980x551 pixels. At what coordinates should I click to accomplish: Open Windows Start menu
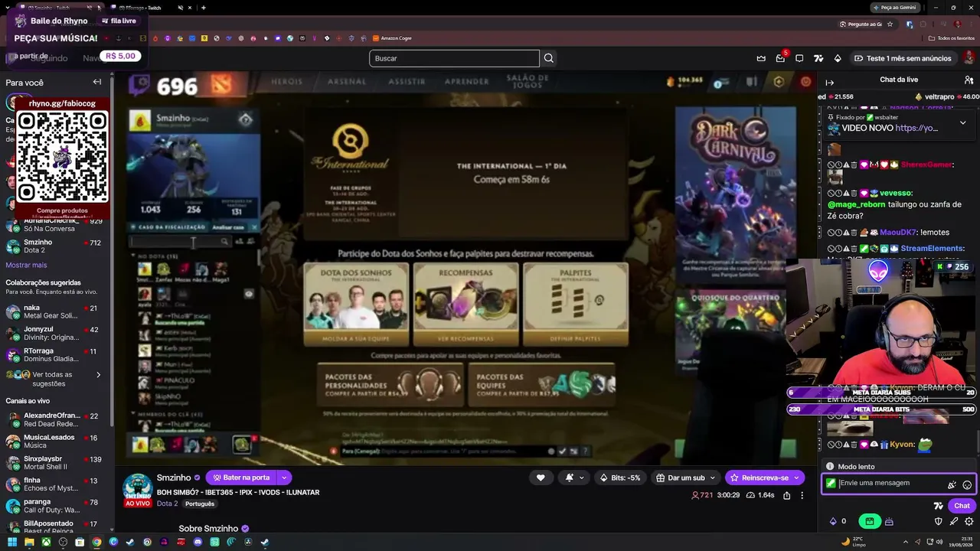(12, 542)
